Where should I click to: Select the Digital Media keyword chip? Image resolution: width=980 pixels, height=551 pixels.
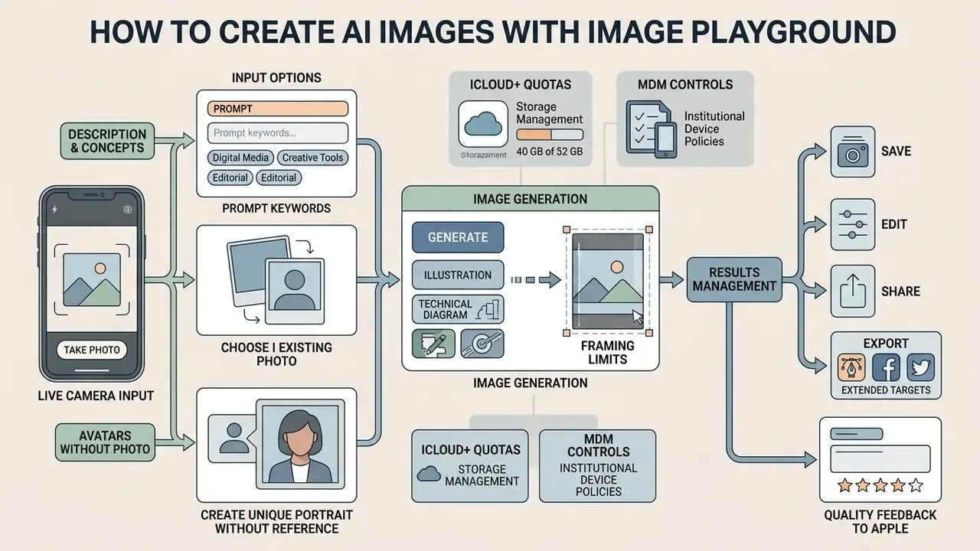tap(241, 158)
